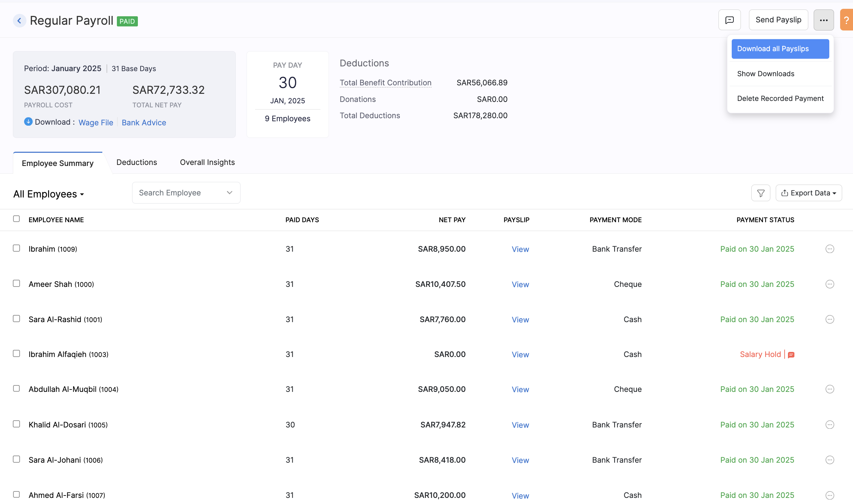Check the select-all checkbox in the table header
853x504 pixels.
click(16, 219)
